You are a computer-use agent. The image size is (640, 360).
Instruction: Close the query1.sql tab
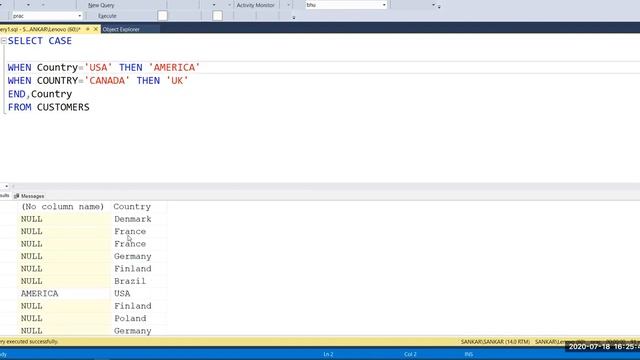[x=96, y=29]
